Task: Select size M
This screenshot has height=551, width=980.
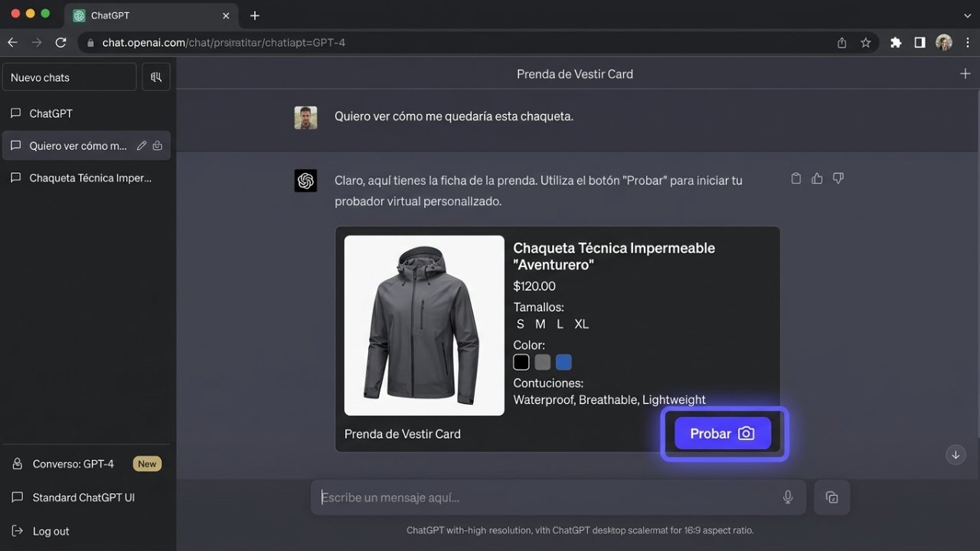Action: pyautogui.click(x=541, y=324)
